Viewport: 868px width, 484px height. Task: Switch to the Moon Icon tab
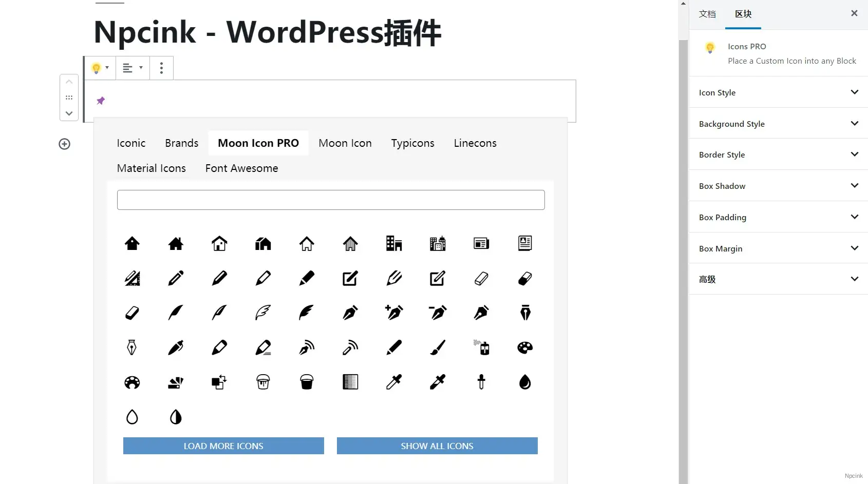coord(345,143)
